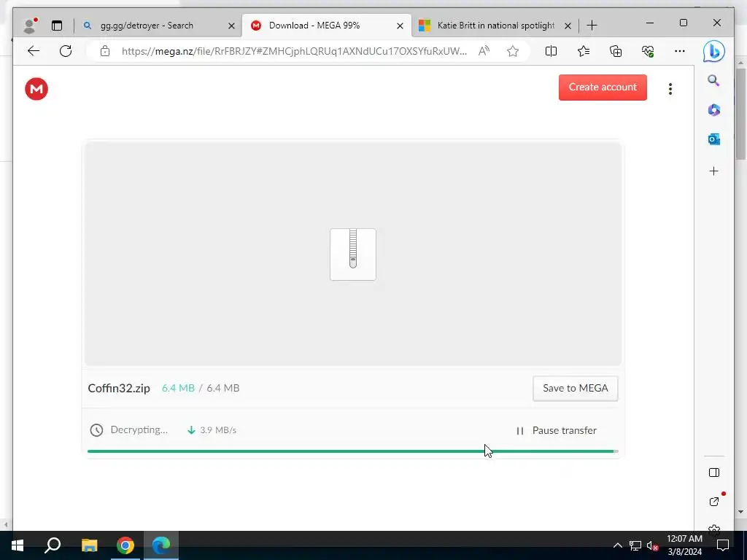Open Microsoft 365 sidebar icon

pyautogui.click(x=713, y=110)
